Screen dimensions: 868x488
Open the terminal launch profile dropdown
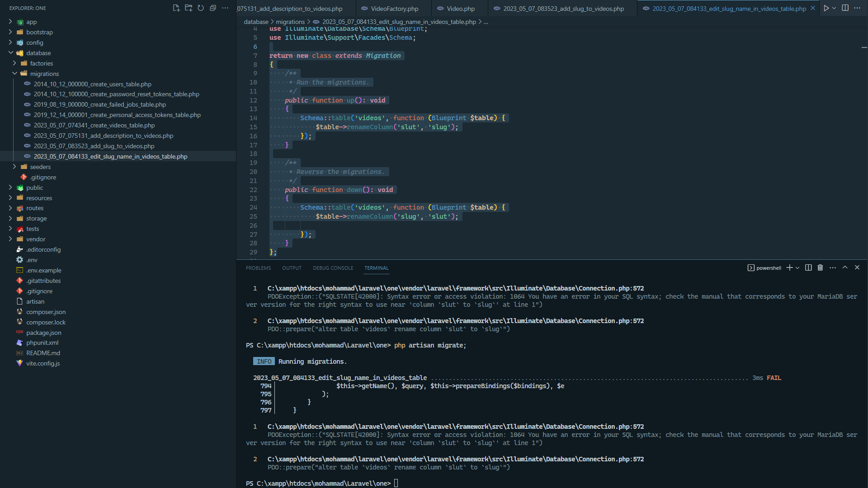pyautogui.click(x=797, y=267)
